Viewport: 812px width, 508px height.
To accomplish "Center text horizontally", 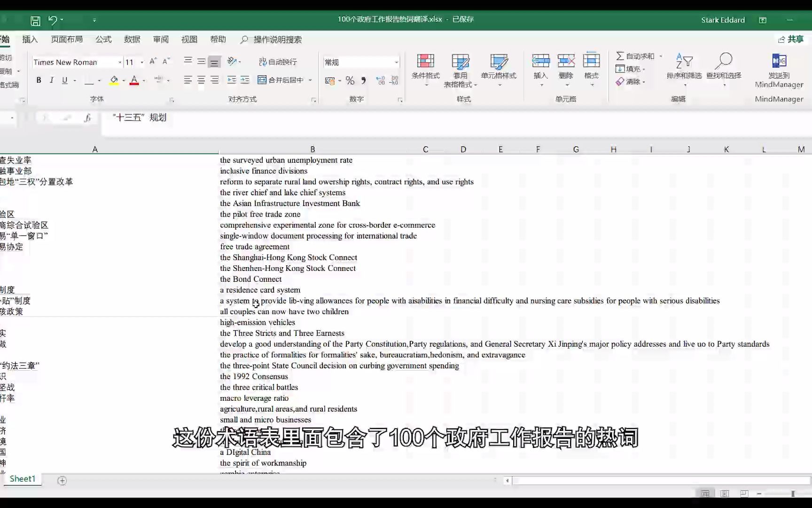I will pos(201,80).
